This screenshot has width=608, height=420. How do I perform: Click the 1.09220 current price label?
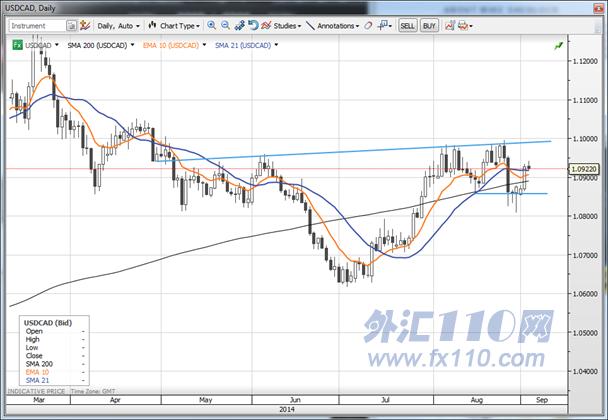click(584, 169)
